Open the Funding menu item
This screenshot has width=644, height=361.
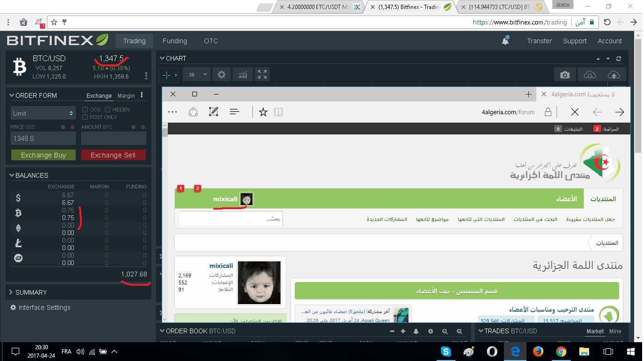pos(174,41)
